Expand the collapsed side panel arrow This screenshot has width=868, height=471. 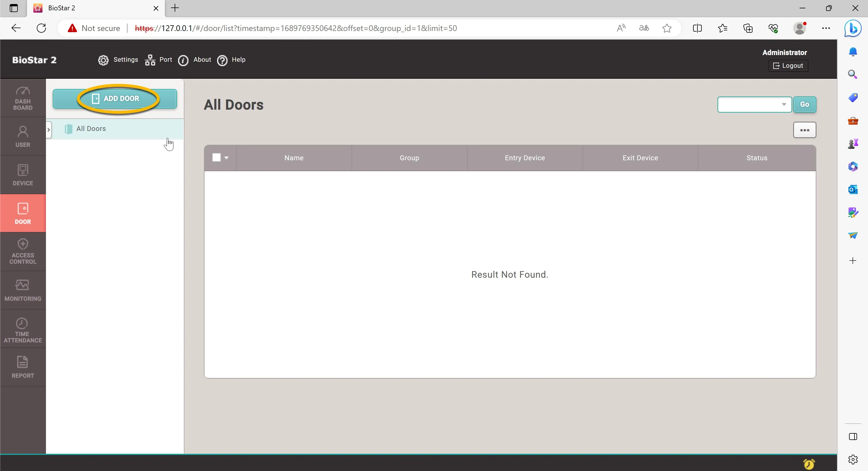point(49,130)
